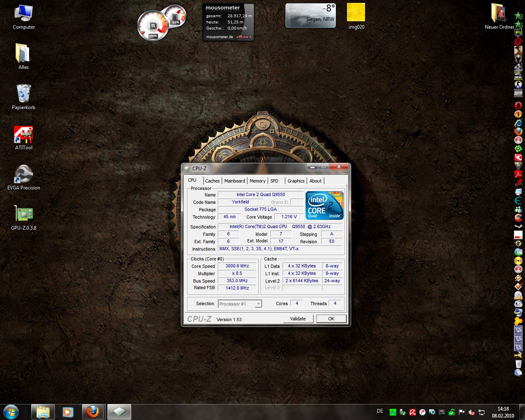Launch ATITool from the desktop
This screenshot has height=420, width=525.
coord(23,138)
